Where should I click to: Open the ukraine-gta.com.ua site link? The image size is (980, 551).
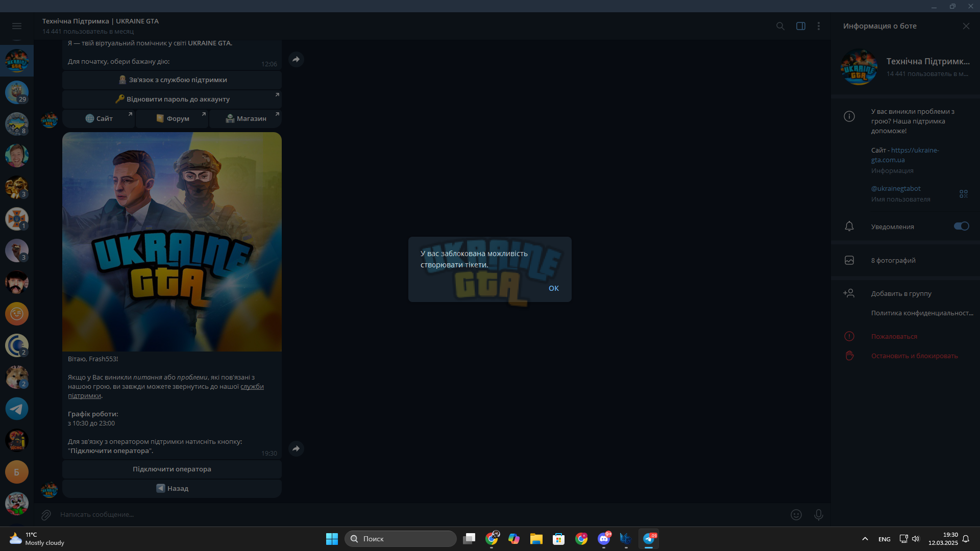905,155
